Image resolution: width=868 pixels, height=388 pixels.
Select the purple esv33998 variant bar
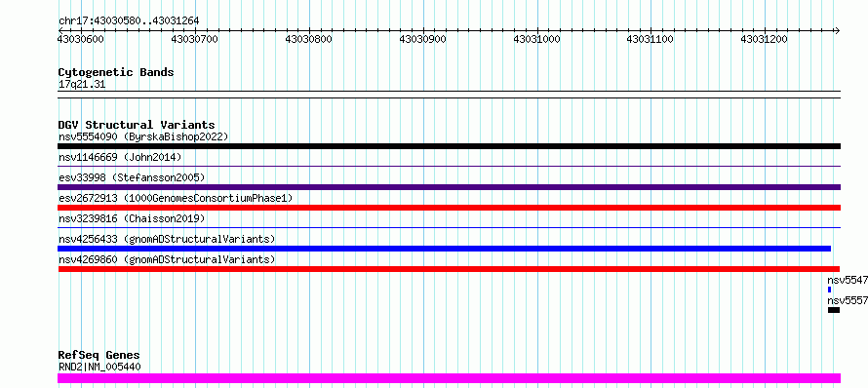pyautogui.click(x=449, y=187)
